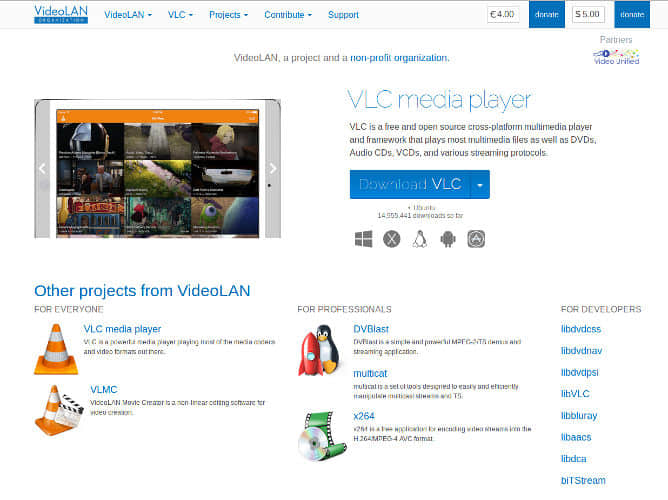Click the x264 film reel icon
The height and width of the screenshot is (500, 668).
[x=322, y=436]
